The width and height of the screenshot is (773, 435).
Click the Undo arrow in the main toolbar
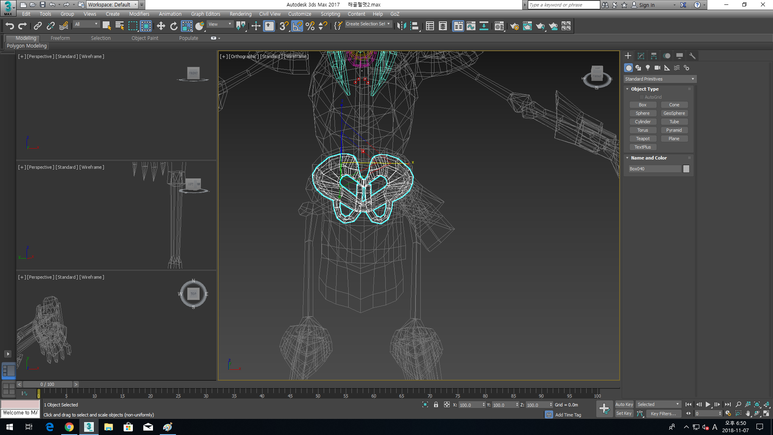point(10,26)
